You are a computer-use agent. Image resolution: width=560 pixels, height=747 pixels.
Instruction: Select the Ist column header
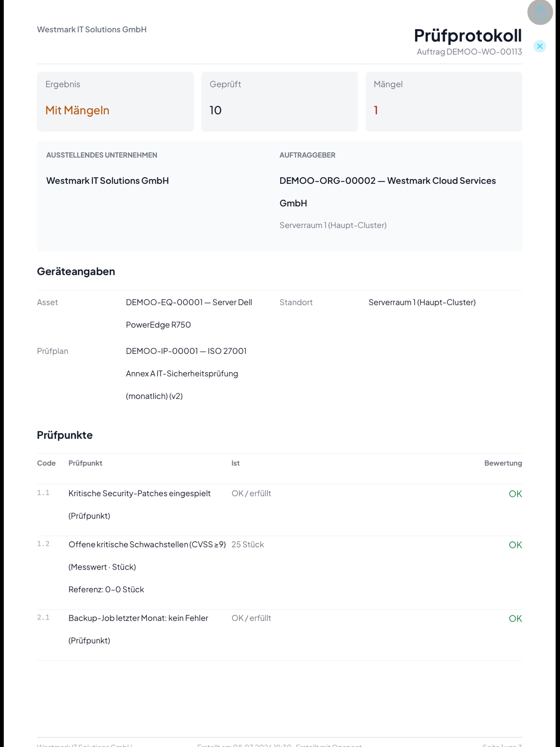(235, 463)
